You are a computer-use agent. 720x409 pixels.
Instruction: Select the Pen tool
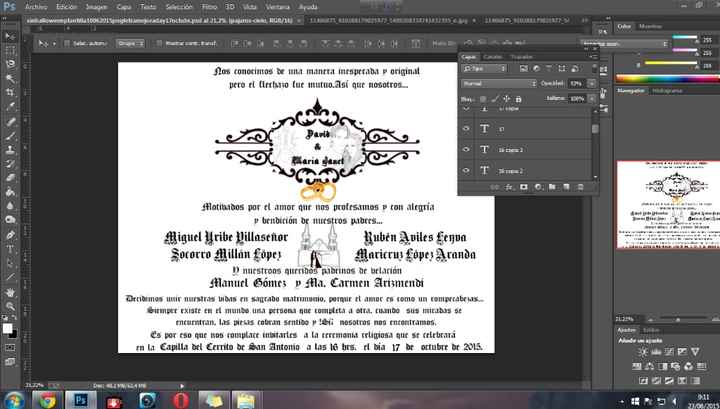point(10,235)
